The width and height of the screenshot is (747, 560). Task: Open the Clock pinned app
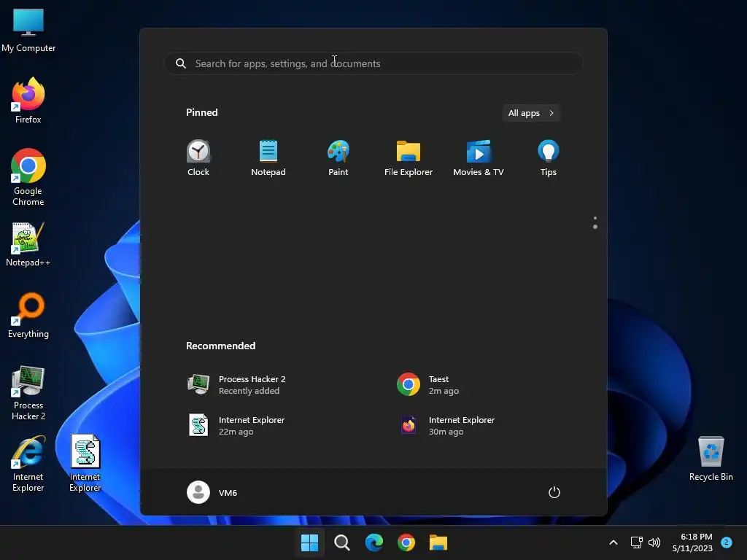coord(198,158)
